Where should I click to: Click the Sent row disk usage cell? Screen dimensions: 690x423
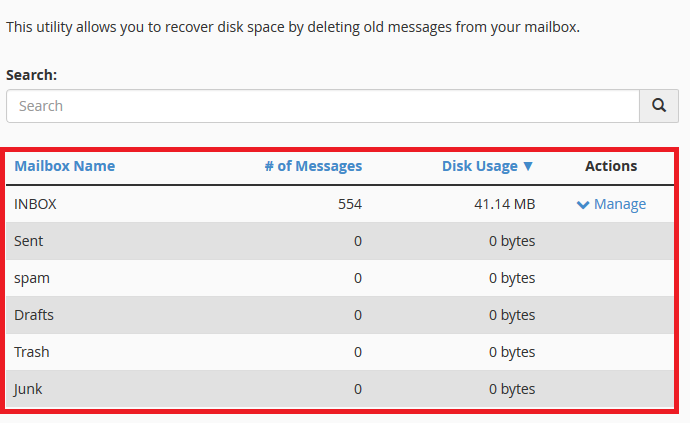click(512, 241)
